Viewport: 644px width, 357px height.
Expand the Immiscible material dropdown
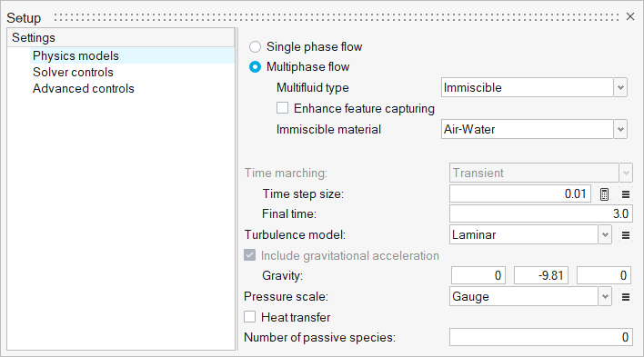(x=534, y=129)
